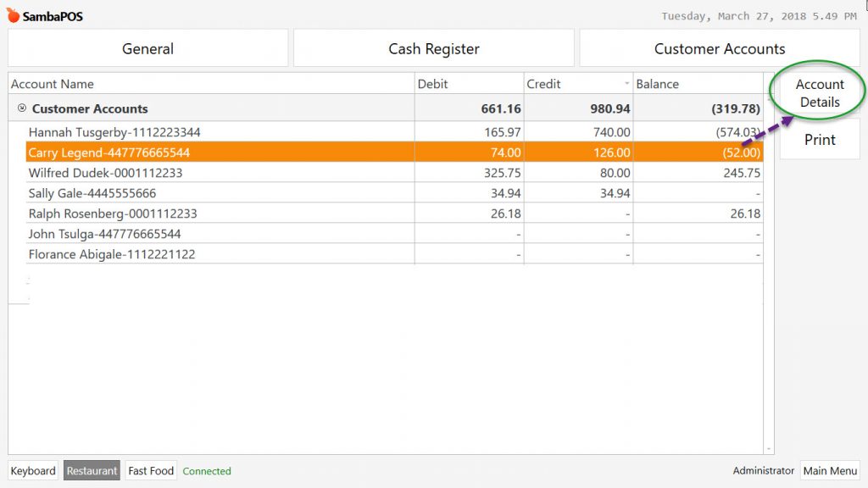
Task: Open the Cash Register tab
Action: (433, 48)
